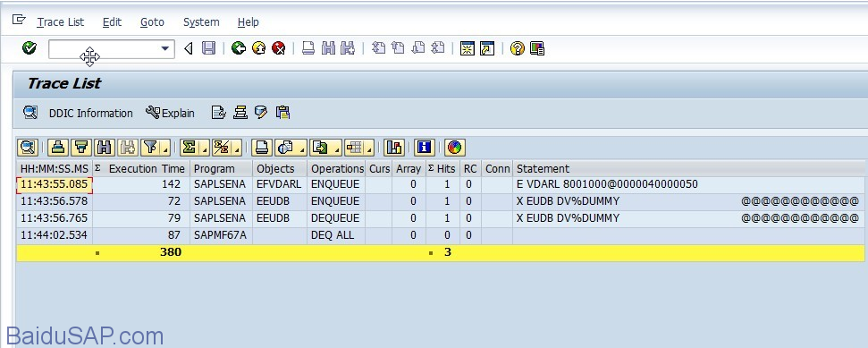This screenshot has height=348, width=868.
Task: Click the Print icon in the top toolbar
Action: [x=308, y=48]
